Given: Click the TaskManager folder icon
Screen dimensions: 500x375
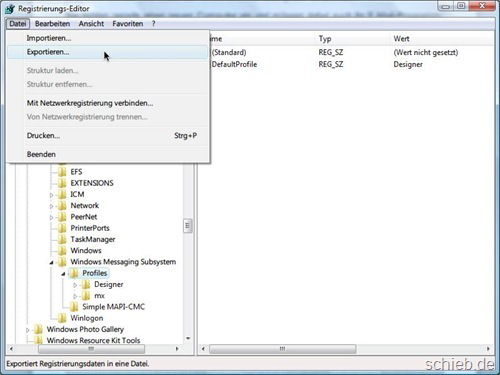Looking at the screenshot, I should tap(62, 239).
